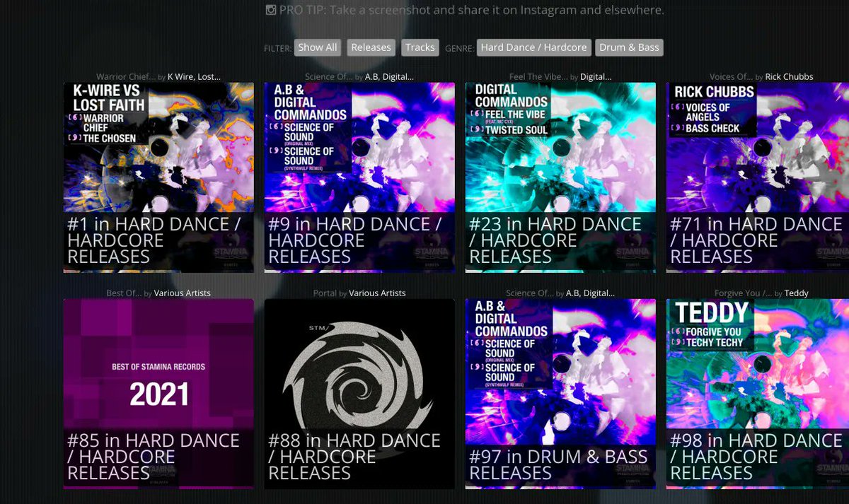The image size is (849, 504).
Task: Click the 'K Wire, Lost...' artist link
Action: pos(195,76)
